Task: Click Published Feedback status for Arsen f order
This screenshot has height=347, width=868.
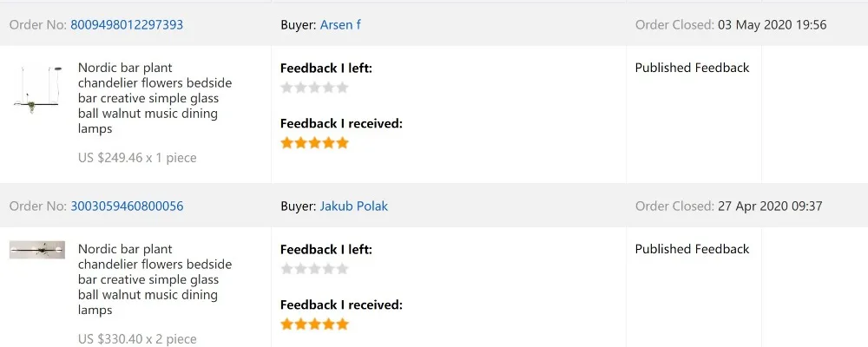Action: click(692, 68)
